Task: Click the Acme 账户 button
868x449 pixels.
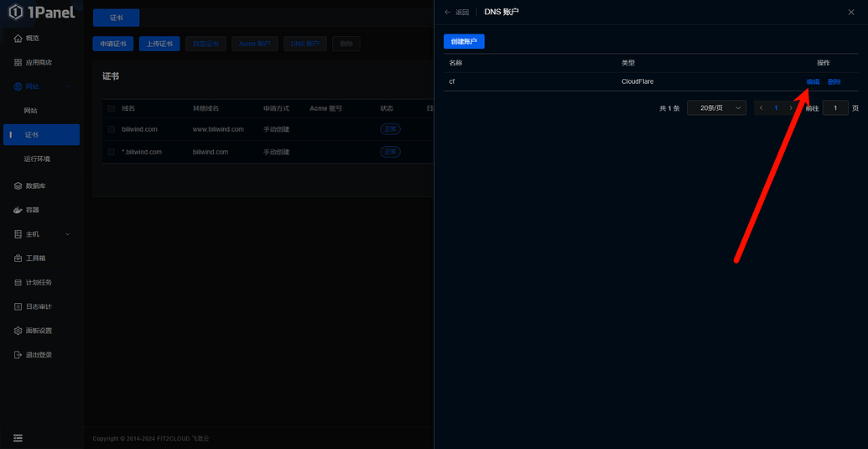Action: pos(255,44)
